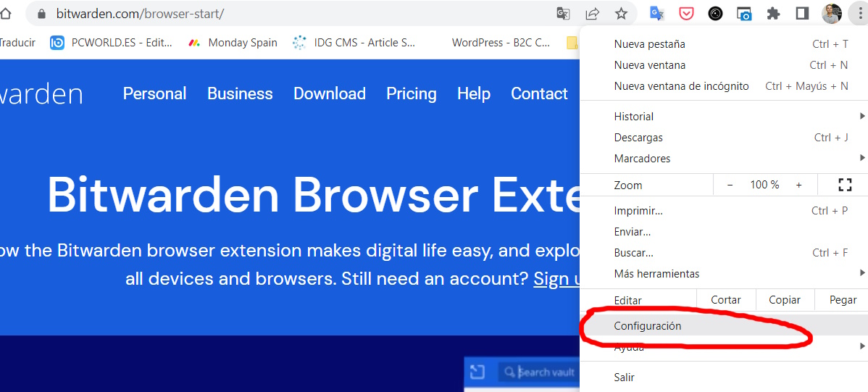
Task: Open the Traducir bookmark
Action: coord(17,43)
